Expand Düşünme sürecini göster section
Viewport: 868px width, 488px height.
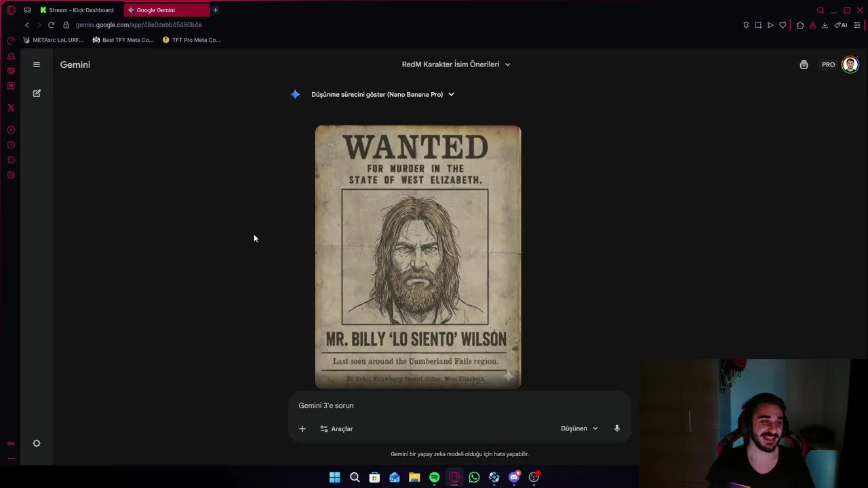[382, 94]
